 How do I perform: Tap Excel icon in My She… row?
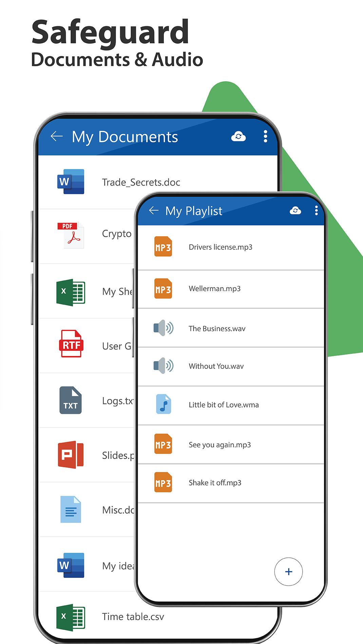(x=71, y=292)
